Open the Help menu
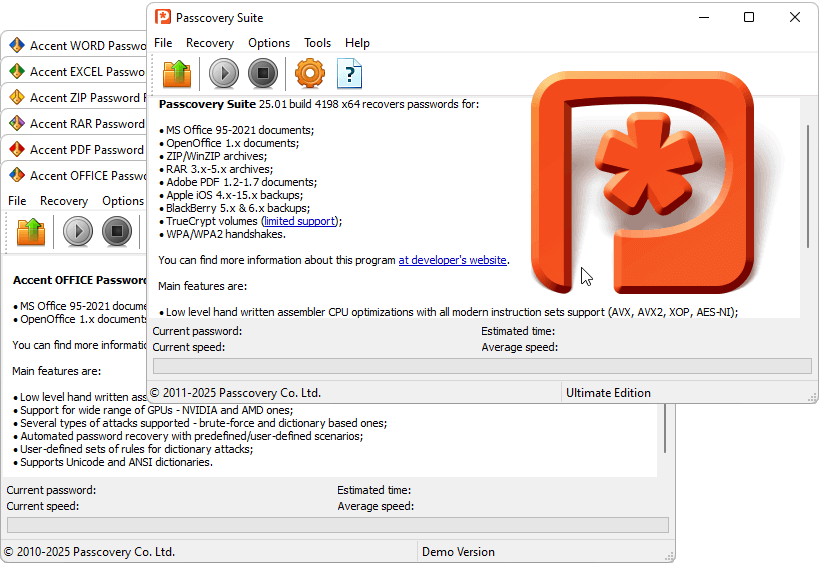This screenshot has height=563, width=819. [x=357, y=43]
